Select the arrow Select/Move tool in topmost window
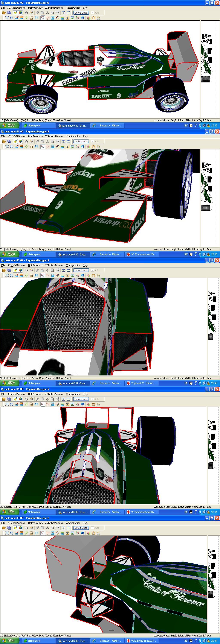Screen dimensions: 220x644 (43, 18)
